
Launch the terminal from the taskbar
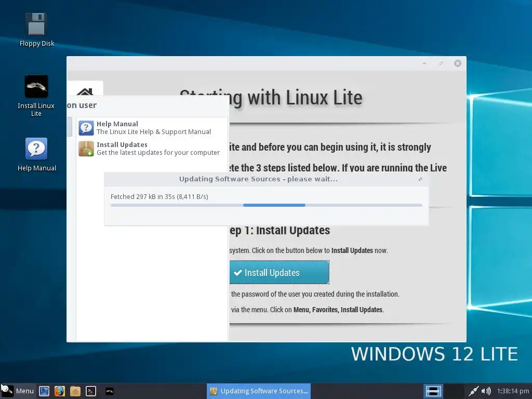pyautogui.click(x=90, y=391)
